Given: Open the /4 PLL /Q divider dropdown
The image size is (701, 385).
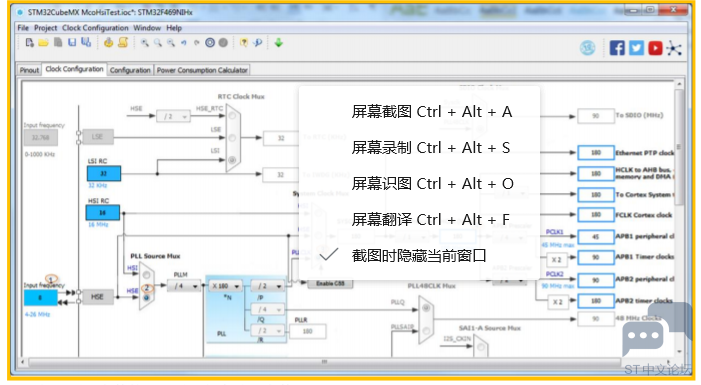Looking at the screenshot, I should [x=267, y=309].
